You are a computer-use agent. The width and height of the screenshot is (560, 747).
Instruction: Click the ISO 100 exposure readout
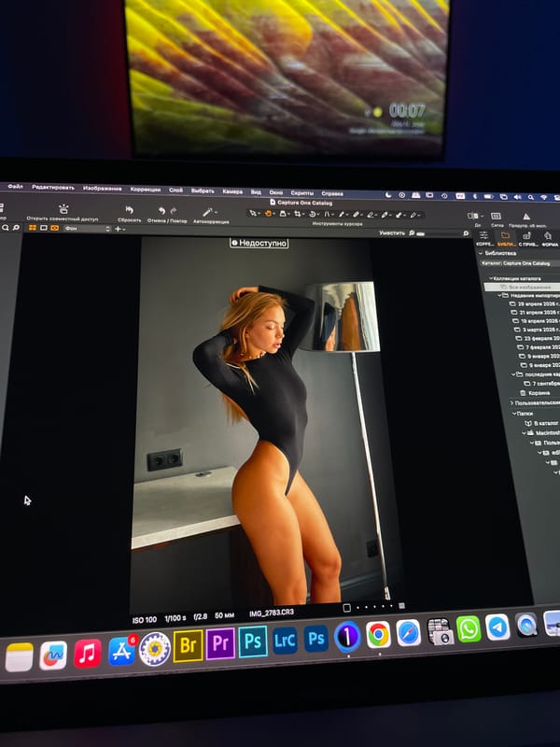[x=145, y=620]
